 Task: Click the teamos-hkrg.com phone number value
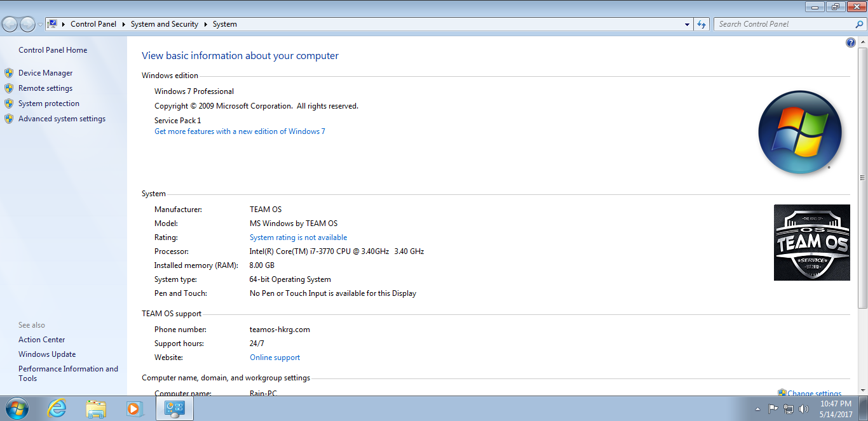[x=280, y=330]
